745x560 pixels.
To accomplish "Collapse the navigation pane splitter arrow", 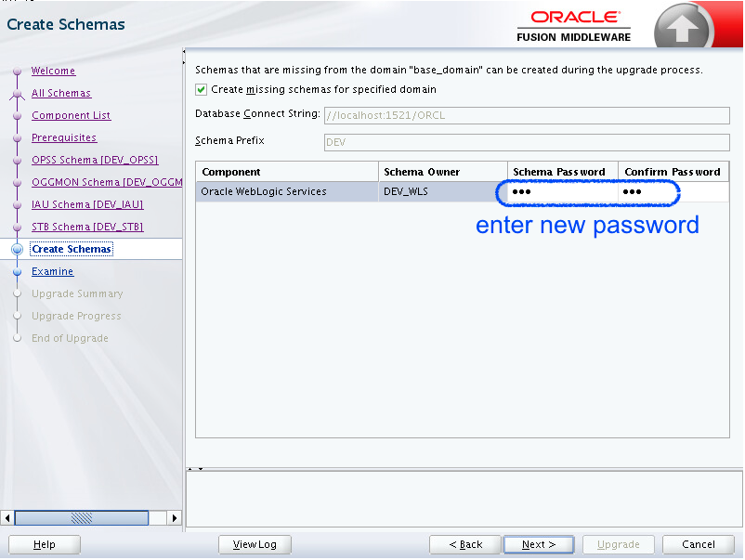I will coord(184,51).
